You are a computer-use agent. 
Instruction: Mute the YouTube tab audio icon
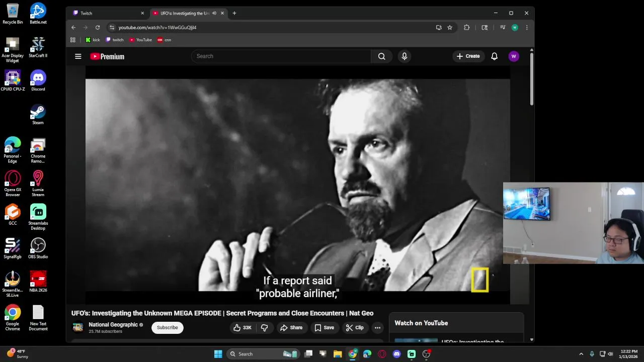tap(214, 13)
